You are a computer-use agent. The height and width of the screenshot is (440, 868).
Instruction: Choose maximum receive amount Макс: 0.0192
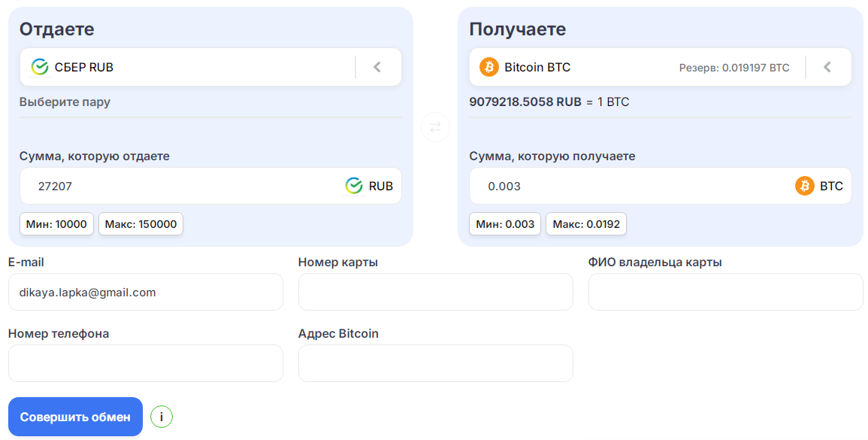(586, 224)
